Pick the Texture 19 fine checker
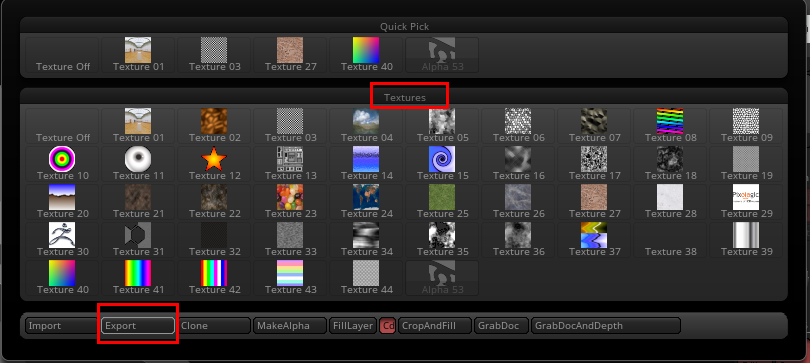 click(x=745, y=164)
